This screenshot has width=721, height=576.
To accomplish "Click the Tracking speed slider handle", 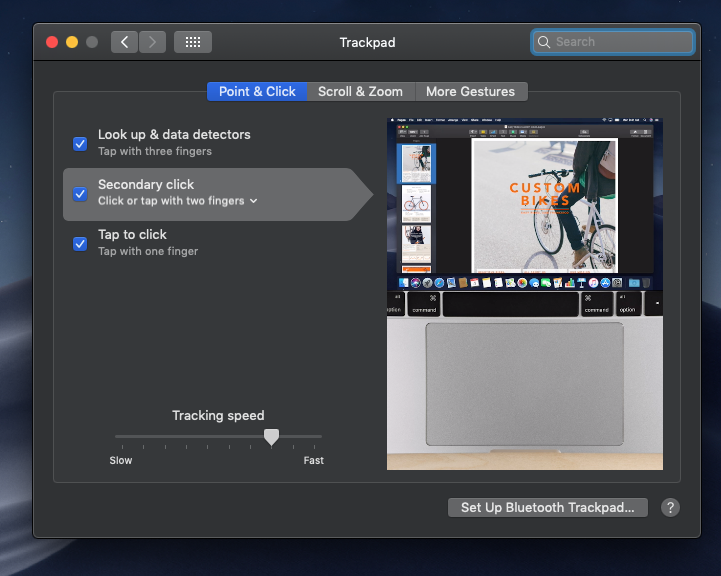I will pos(271,437).
